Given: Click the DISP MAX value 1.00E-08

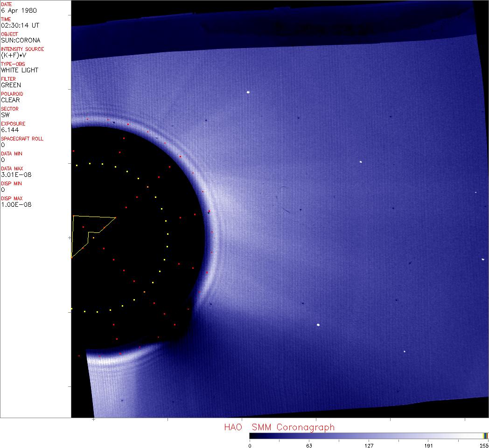Looking at the screenshot, I should point(16,204).
